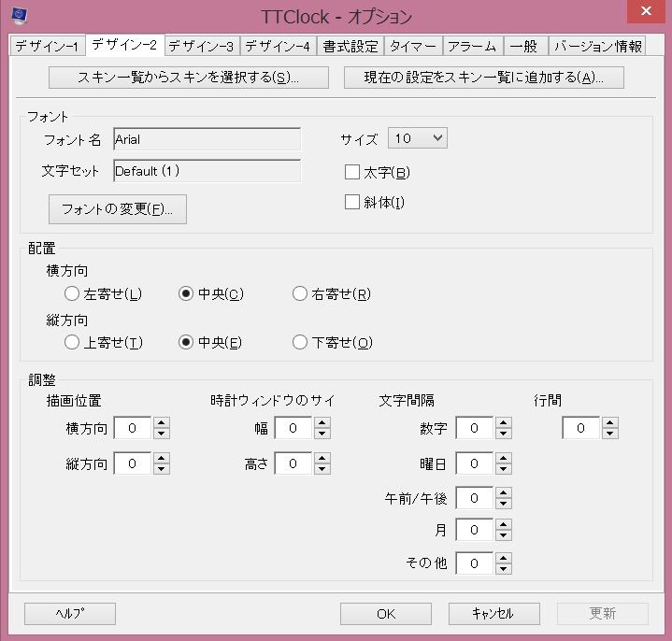Increase 曜日 spacing with up arrow
The image size is (672, 641).
pos(504,458)
